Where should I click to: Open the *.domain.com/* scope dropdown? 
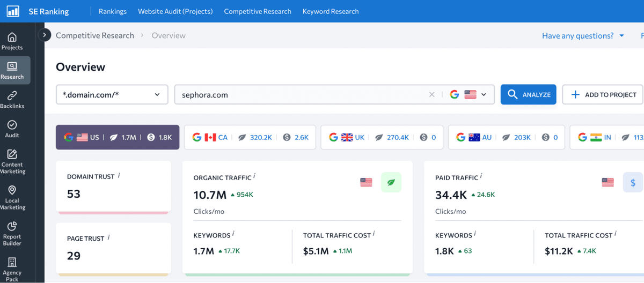[112, 94]
